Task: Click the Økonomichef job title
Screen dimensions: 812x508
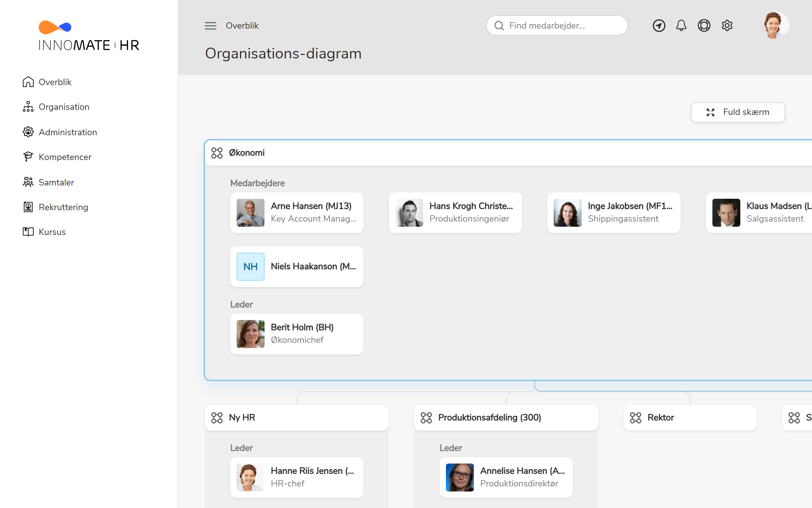Action: pos(297,340)
